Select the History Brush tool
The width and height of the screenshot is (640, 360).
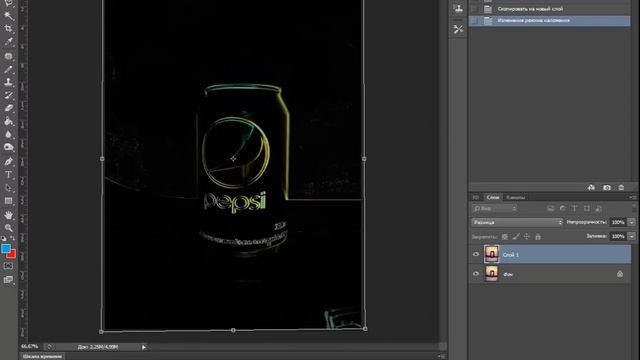click(x=8, y=95)
